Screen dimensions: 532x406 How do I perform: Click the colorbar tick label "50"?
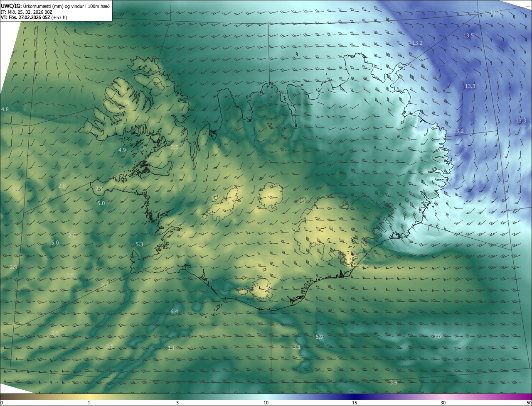(529, 403)
